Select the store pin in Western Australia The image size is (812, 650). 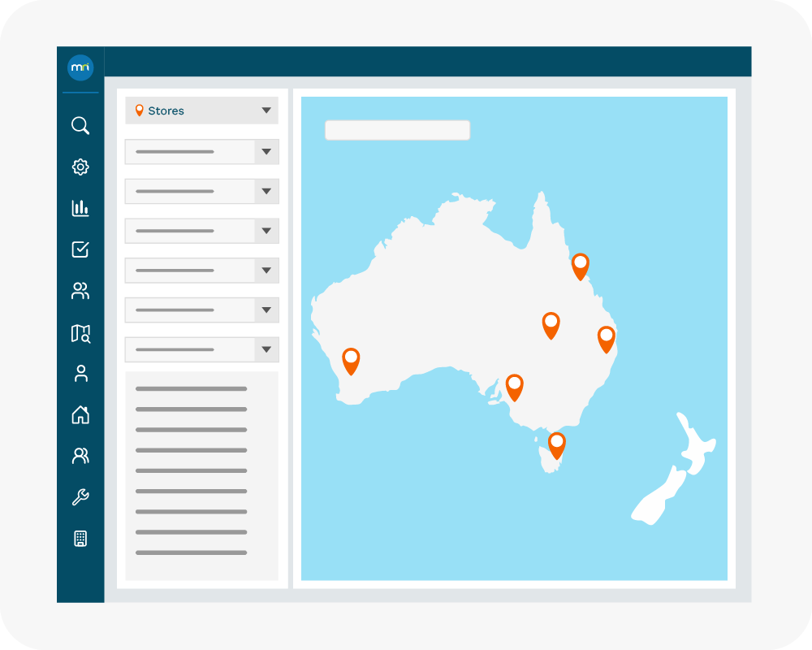(x=351, y=359)
